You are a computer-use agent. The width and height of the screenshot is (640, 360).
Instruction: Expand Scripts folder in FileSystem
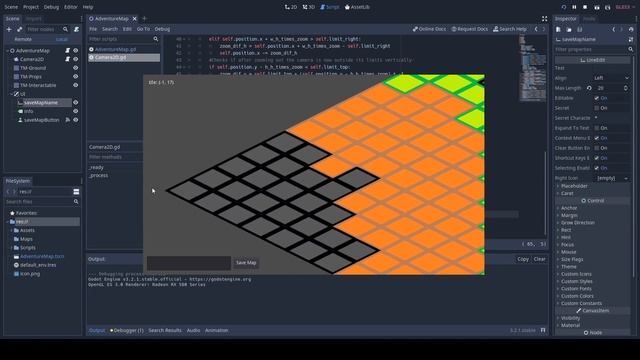[x=11, y=248]
